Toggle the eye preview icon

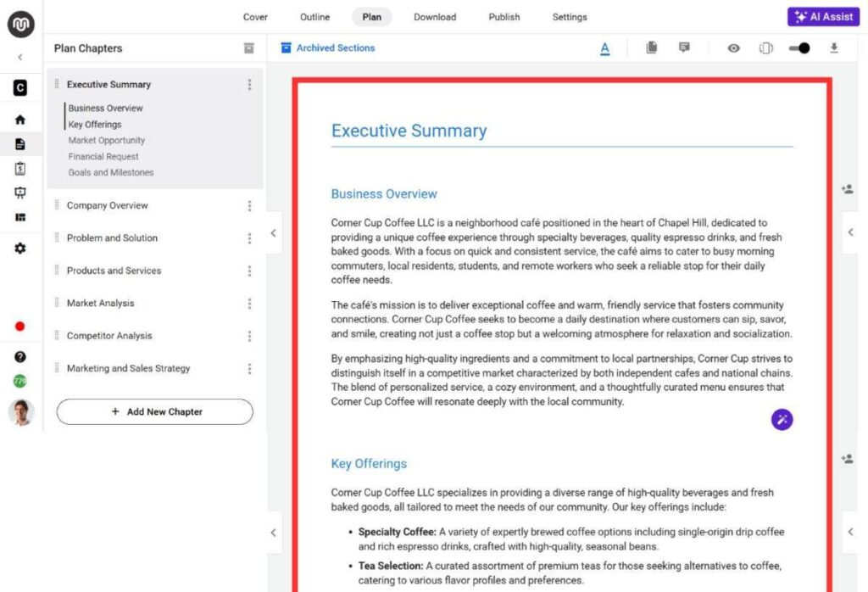pyautogui.click(x=733, y=48)
